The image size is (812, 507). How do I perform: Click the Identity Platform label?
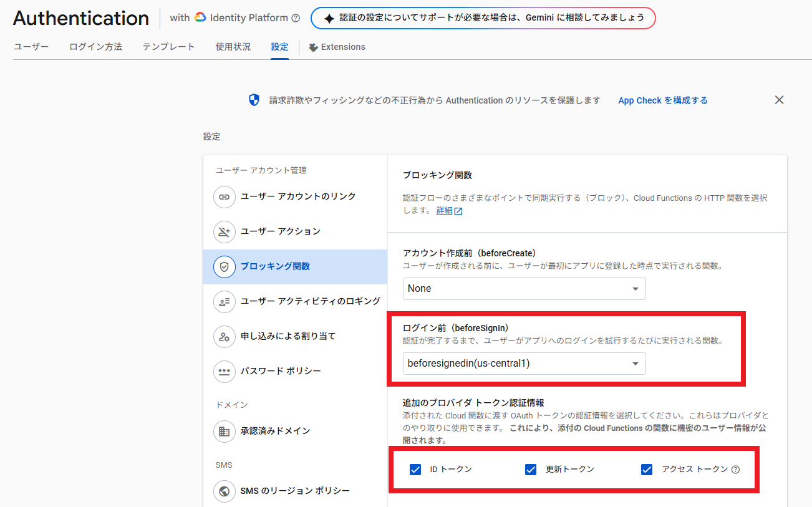(x=249, y=18)
